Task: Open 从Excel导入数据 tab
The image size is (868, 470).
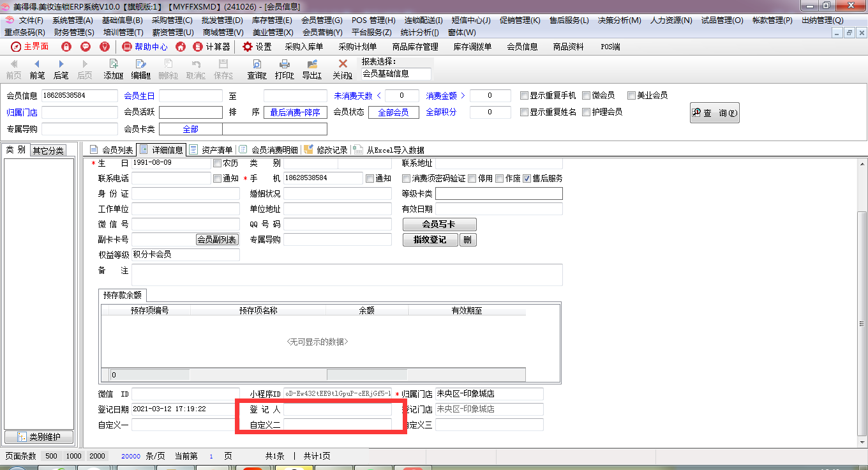Action: (389, 150)
